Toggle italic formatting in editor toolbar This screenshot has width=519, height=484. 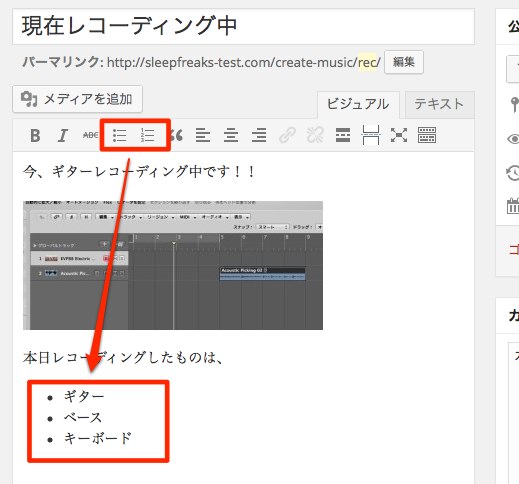pos(63,135)
